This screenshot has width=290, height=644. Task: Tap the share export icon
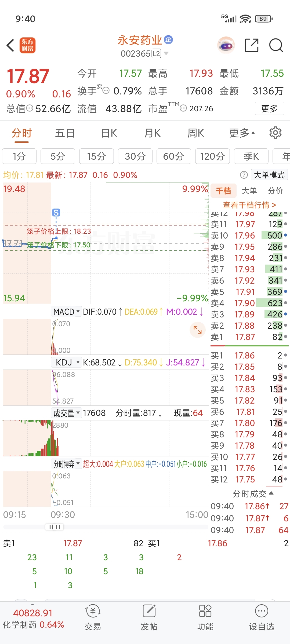[x=252, y=45]
